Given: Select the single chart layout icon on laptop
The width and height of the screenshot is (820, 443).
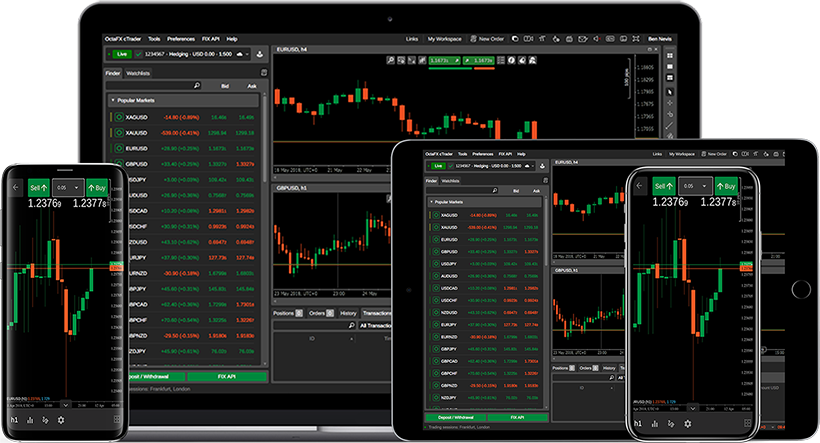Looking at the screenshot, I should pyautogui.click(x=669, y=66).
